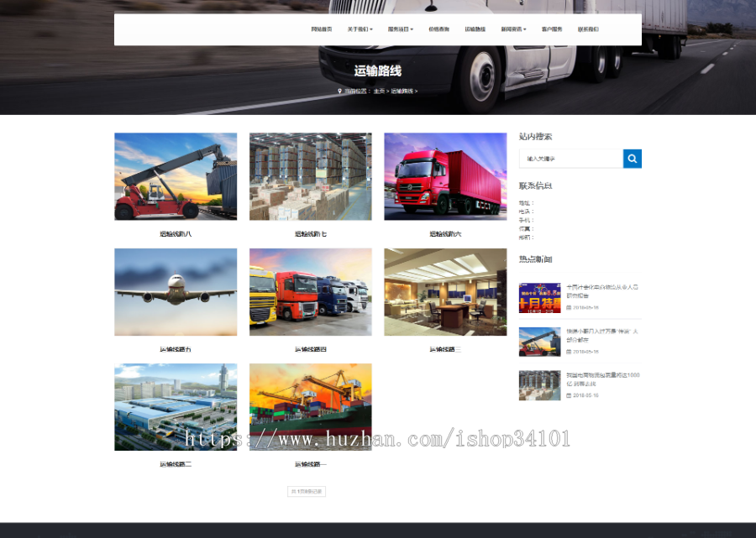Open the 客户服务 navigation item

(551, 29)
